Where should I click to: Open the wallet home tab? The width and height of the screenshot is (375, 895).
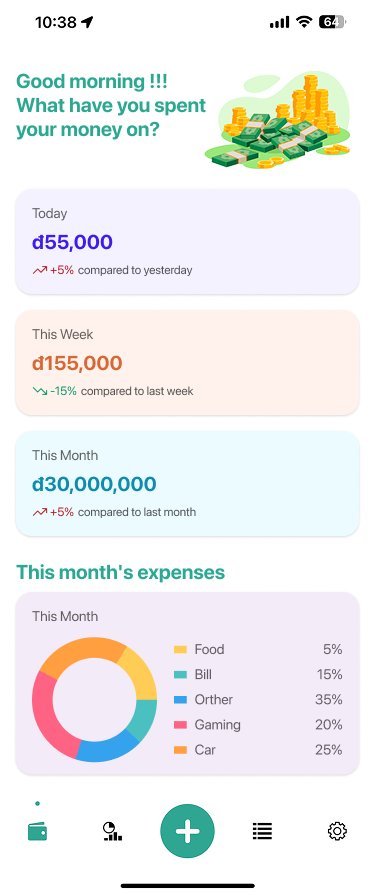38,832
